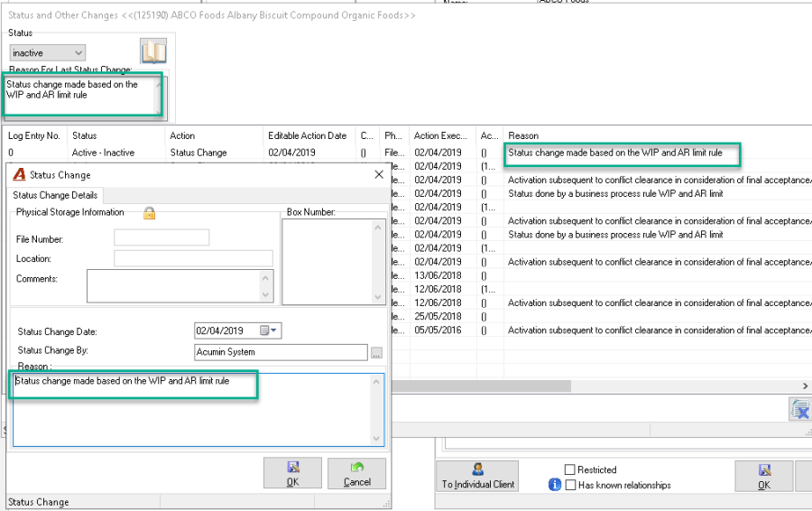Select the 25/05/2018 action date cell
The height and width of the screenshot is (511, 812).
tap(438, 316)
